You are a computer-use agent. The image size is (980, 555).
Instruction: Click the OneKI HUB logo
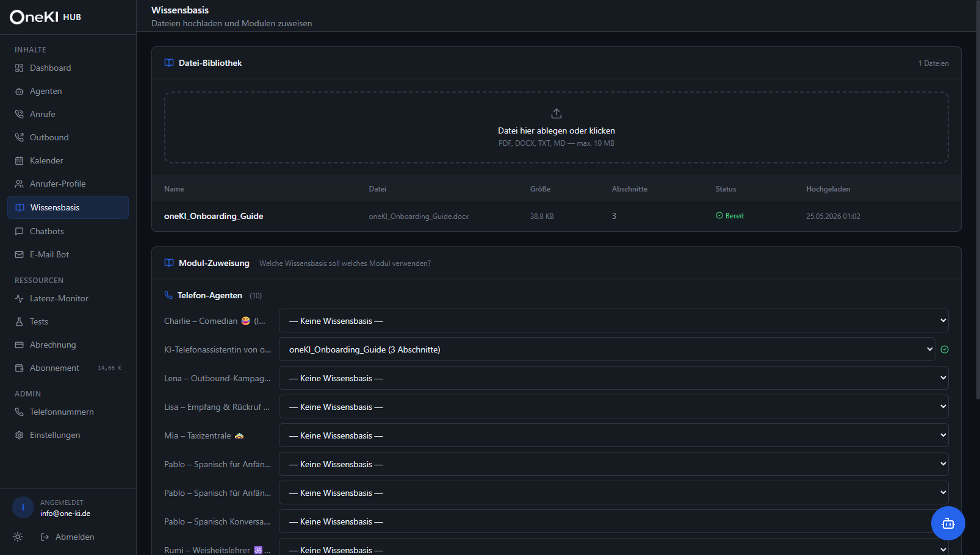click(46, 17)
